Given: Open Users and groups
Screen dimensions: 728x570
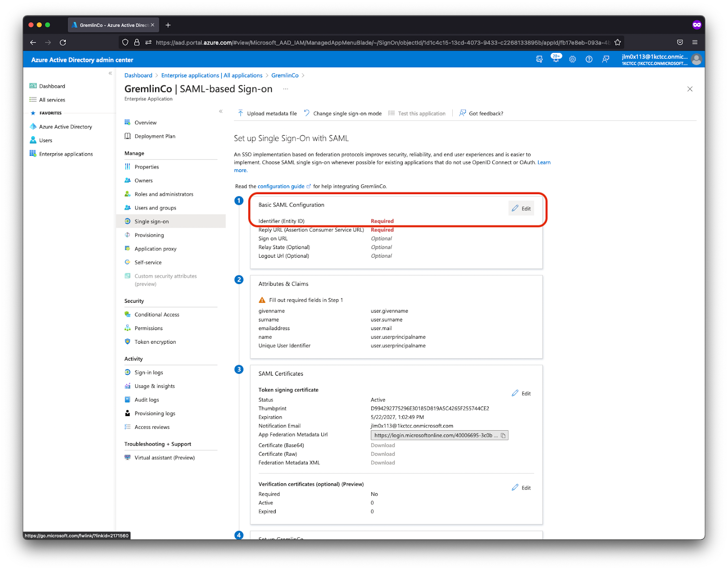Looking at the screenshot, I should point(155,208).
